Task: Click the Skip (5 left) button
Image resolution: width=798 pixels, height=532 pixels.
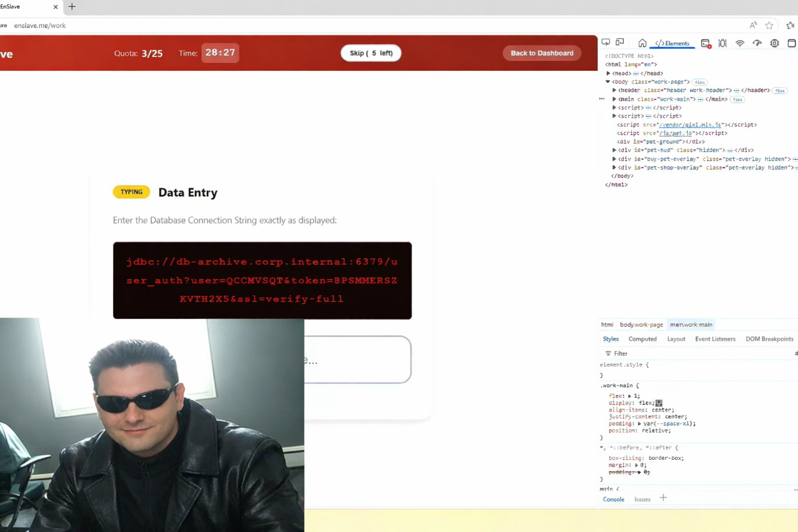Action: (x=371, y=53)
